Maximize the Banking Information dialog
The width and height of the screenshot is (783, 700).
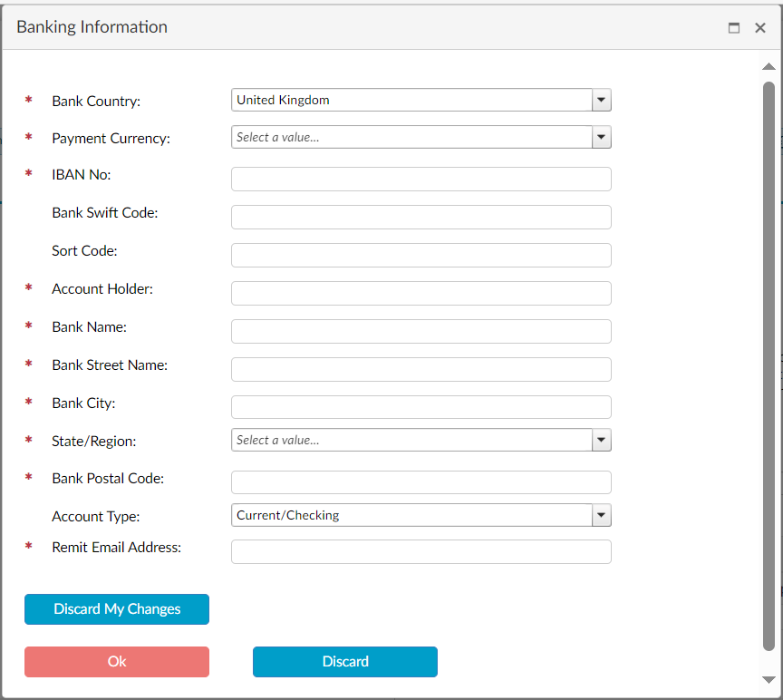(734, 27)
